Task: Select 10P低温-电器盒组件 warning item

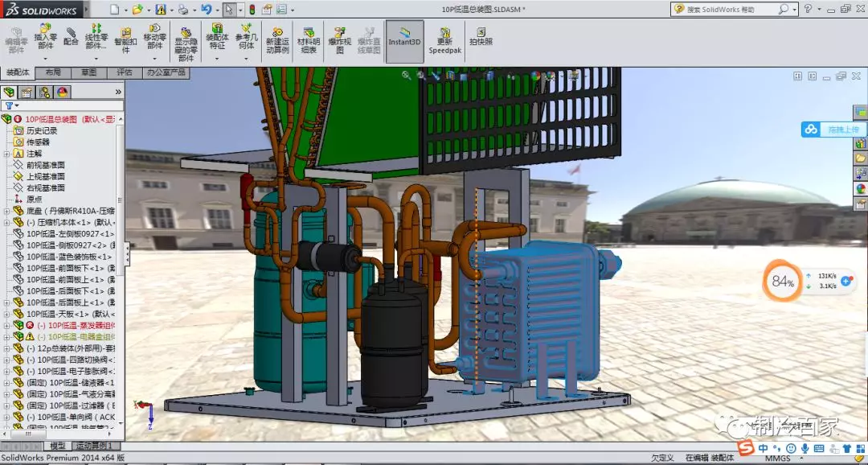Action: click(x=76, y=336)
